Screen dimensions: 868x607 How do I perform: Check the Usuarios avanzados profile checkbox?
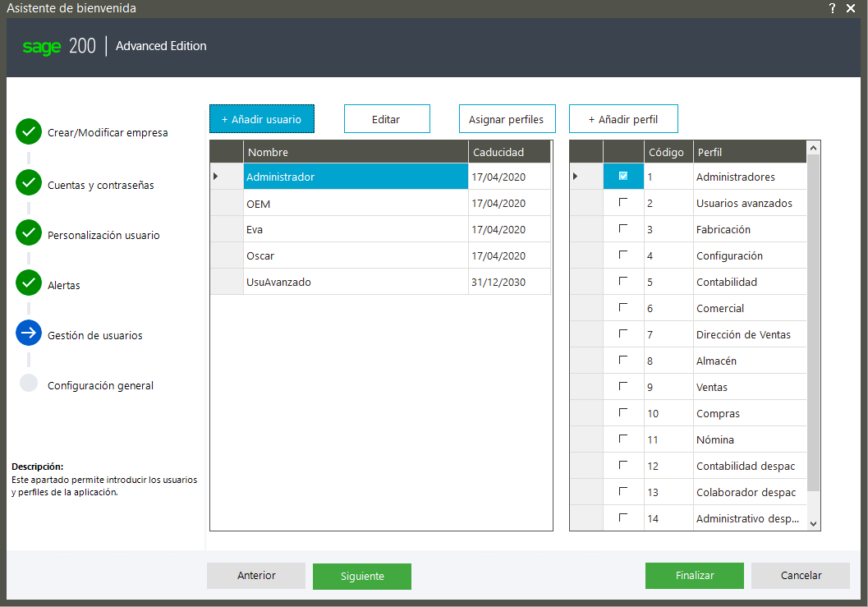pos(622,202)
